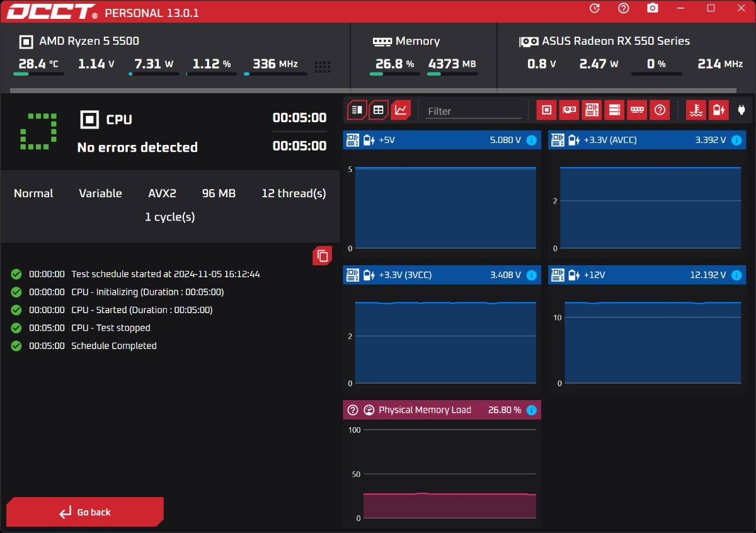Screen dimensions: 756x533
Task: Click the 'AVX2' instruction set label
Action: pos(162,193)
